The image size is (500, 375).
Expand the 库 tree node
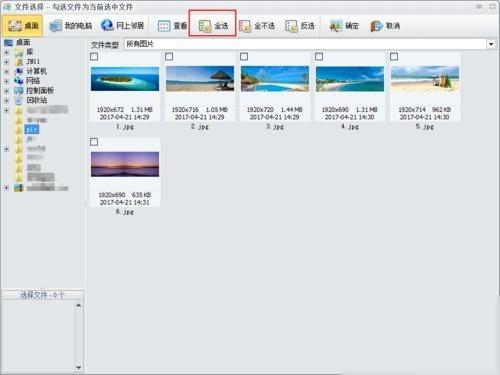click(6, 52)
